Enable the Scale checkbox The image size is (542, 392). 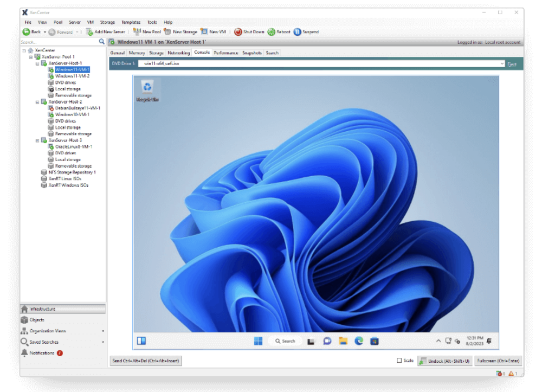[x=399, y=361]
